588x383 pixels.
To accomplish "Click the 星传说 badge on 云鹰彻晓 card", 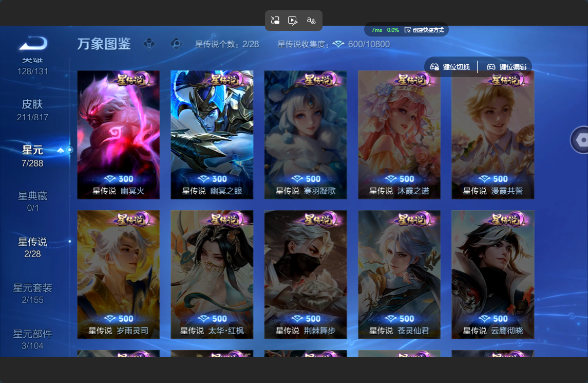I will pyautogui.click(x=506, y=220).
